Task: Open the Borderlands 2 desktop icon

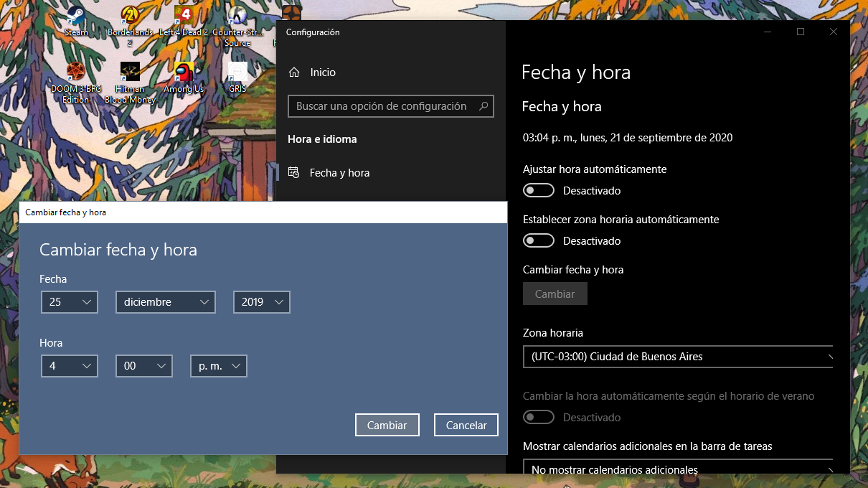Action: coord(130,27)
